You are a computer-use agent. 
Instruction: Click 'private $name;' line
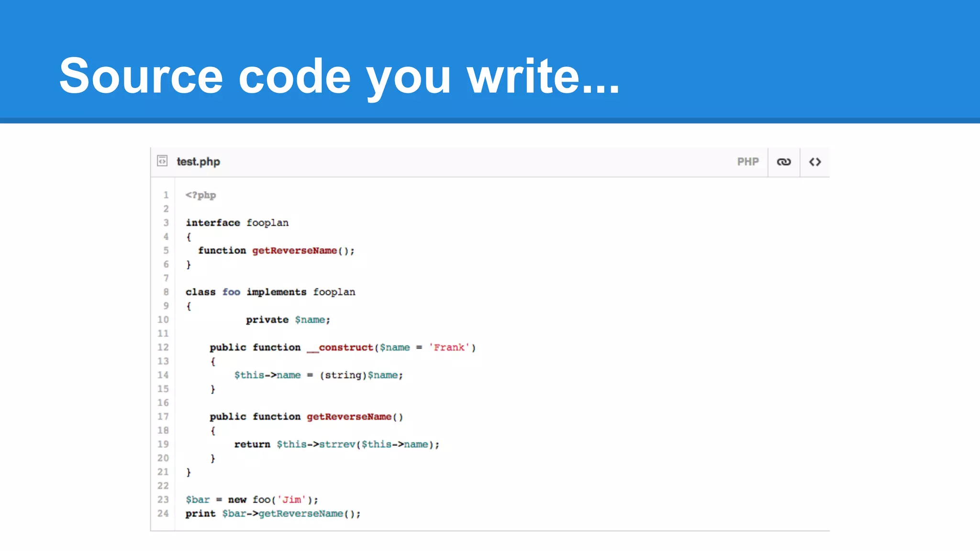[288, 320]
